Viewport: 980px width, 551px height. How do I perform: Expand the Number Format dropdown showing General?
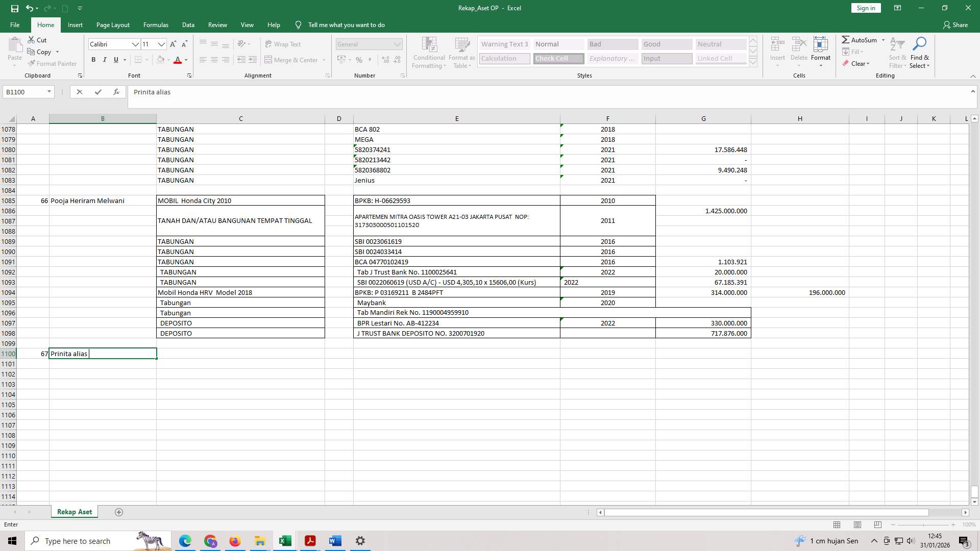click(398, 44)
